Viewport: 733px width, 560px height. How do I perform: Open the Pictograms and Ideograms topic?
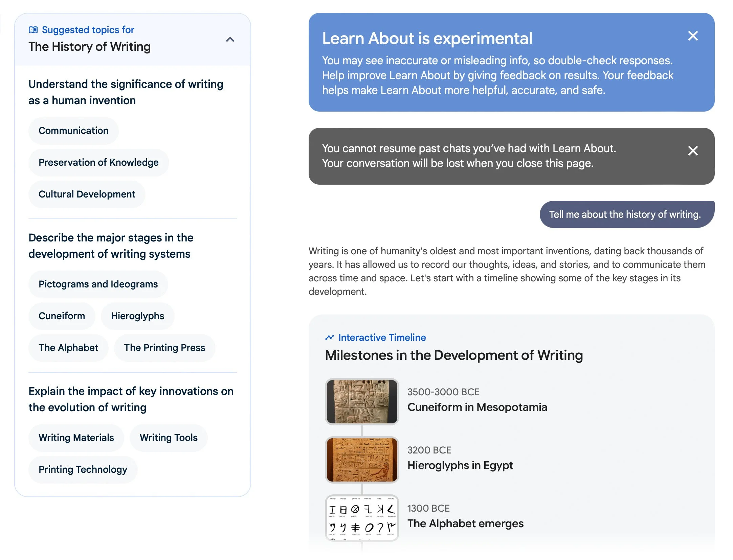[x=98, y=284]
